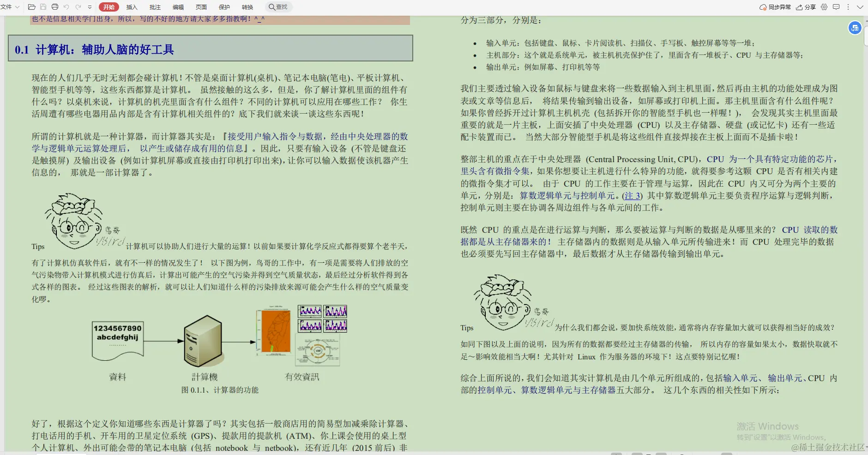This screenshot has width=868, height=455.
Task: Print the document via the printer icon
Action: click(55, 6)
